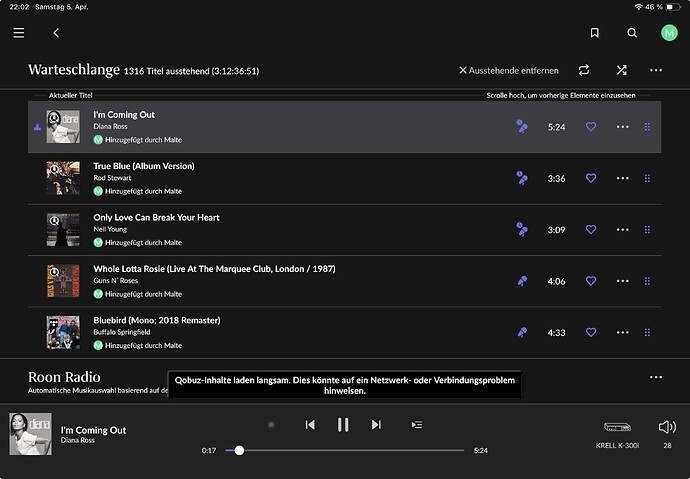Click drag handle of Guns N' Roses row

pyautogui.click(x=647, y=281)
